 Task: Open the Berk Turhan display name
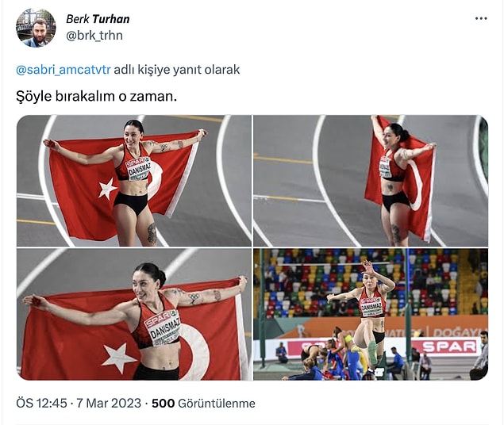[x=98, y=19]
